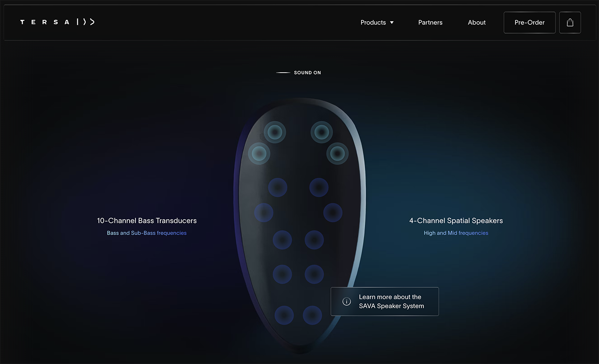The image size is (599, 364).
Task: Click the lower-left teal spatial speaker
Action: pyautogui.click(x=259, y=153)
